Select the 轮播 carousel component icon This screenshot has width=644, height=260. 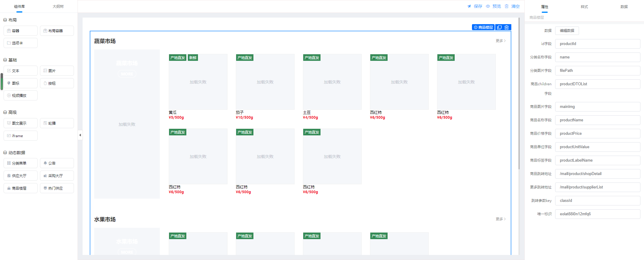click(45, 123)
